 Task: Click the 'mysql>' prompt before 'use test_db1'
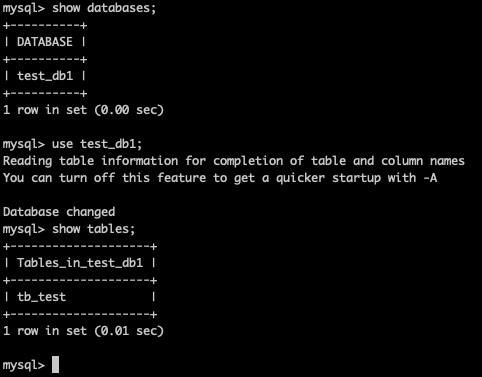pyautogui.click(x=24, y=145)
